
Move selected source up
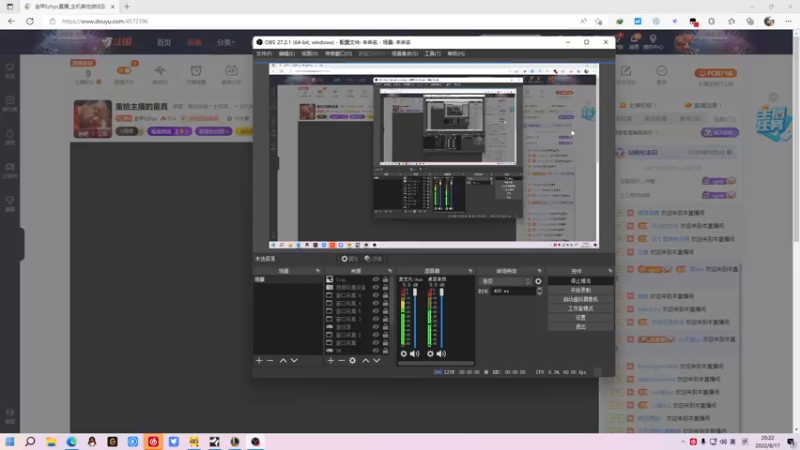(365, 361)
